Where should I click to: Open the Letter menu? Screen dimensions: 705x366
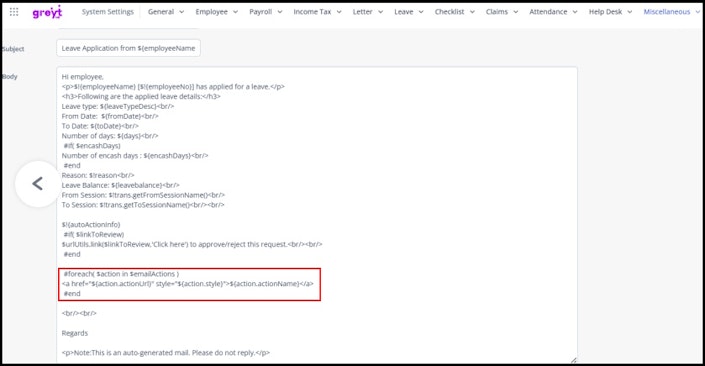[362, 12]
